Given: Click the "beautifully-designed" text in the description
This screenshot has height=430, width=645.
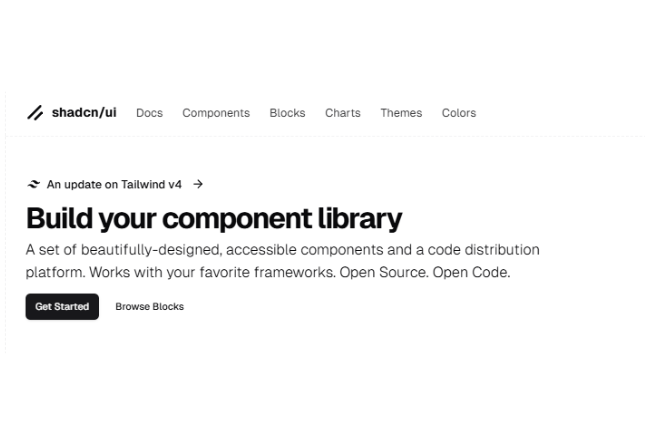Looking at the screenshot, I should pyautogui.click(x=155, y=250).
